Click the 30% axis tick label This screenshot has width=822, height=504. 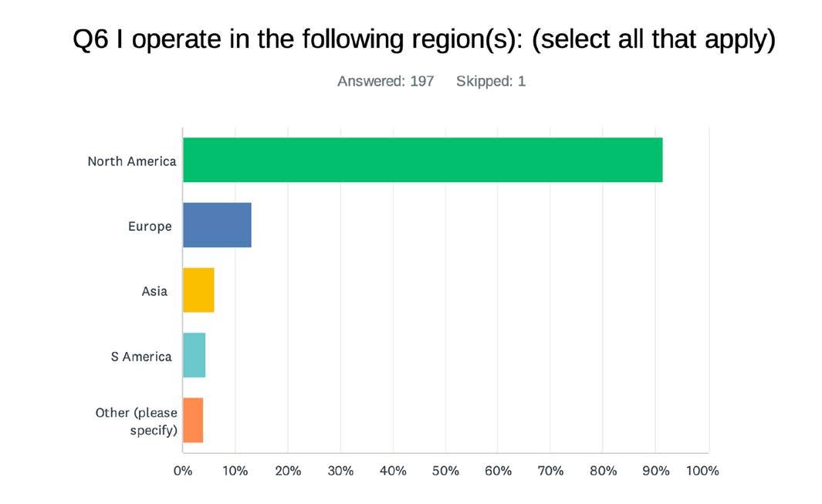tap(340, 471)
